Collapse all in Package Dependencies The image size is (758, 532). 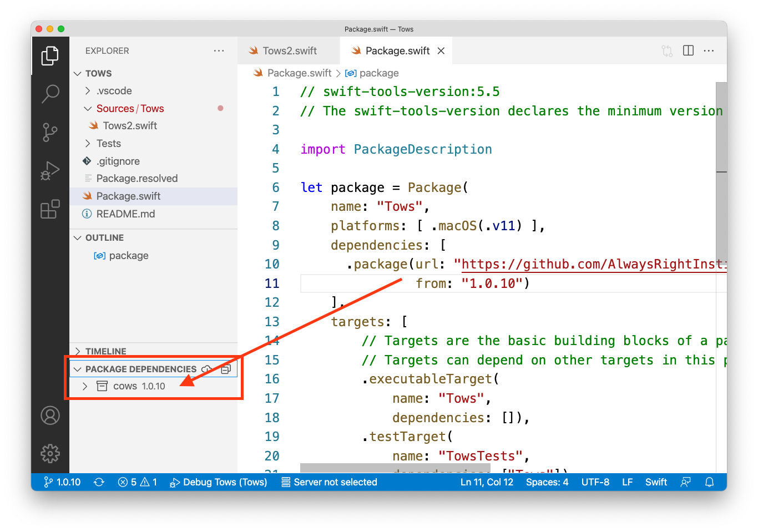click(x=226, y=369)
